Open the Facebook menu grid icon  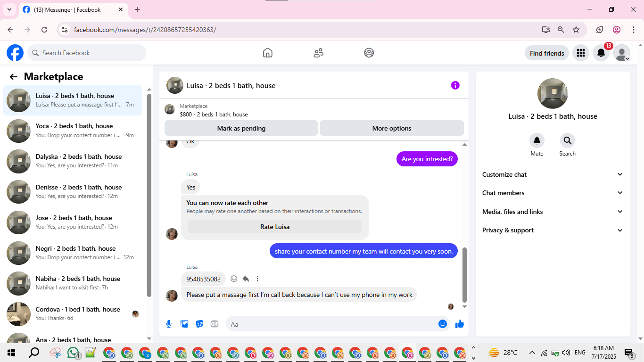(x=581, y=53)
